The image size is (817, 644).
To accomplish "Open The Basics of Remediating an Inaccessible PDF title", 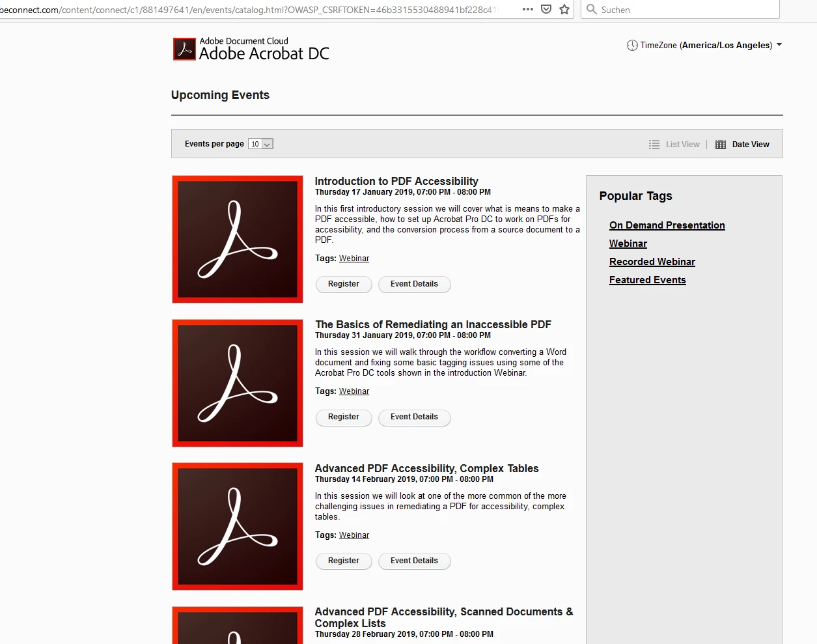I will 433,324.
